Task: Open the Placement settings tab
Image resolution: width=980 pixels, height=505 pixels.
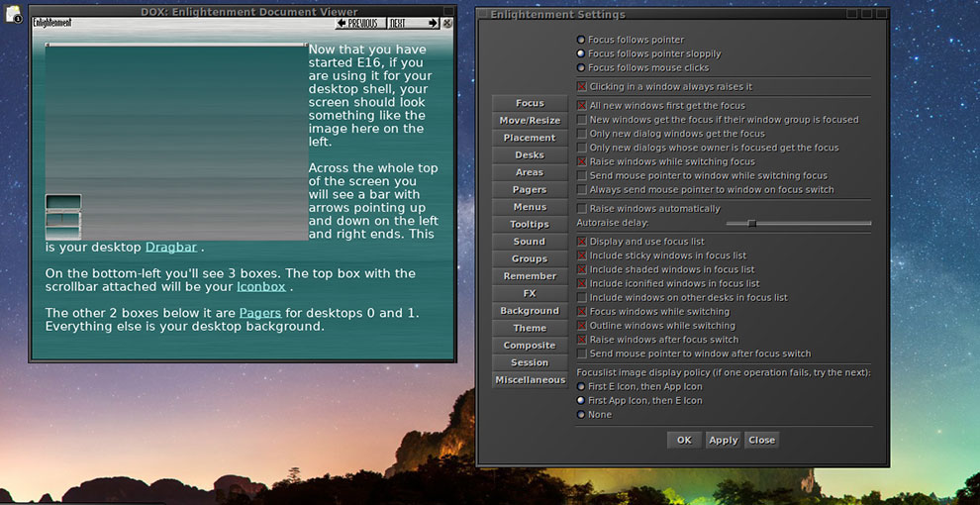Action: coord(530,138)
